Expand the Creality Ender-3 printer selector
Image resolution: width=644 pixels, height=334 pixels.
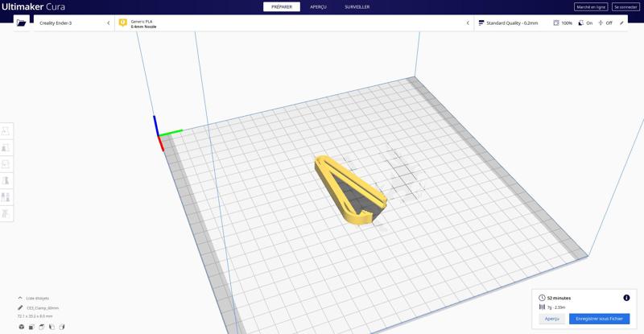coord(74,23)
